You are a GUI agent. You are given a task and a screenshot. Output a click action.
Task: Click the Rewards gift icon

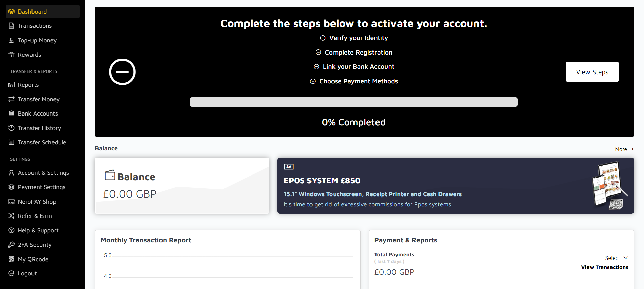coord(12,55)
